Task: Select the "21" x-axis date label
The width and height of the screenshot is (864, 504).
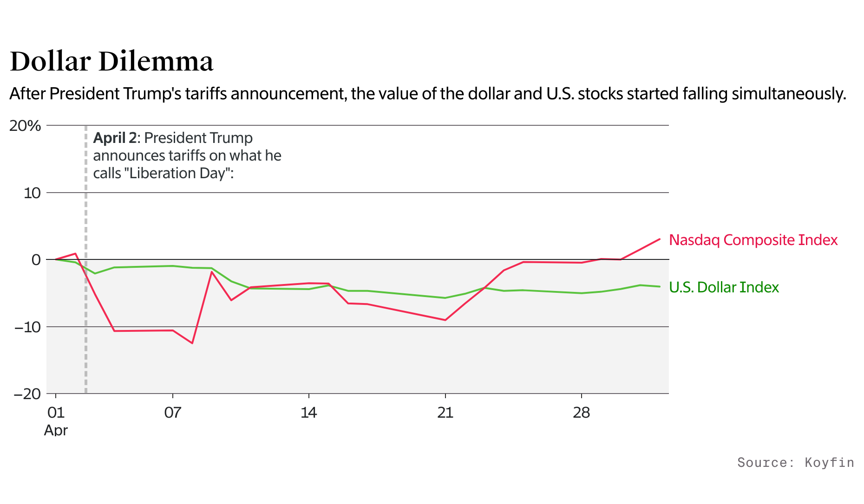Action: pos(445,413)
